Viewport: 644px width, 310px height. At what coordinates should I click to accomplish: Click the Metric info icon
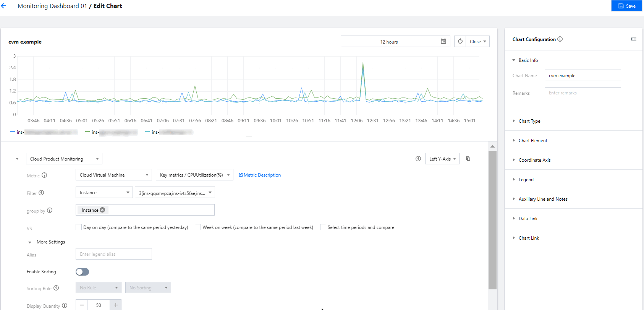(x=44, y=175)
